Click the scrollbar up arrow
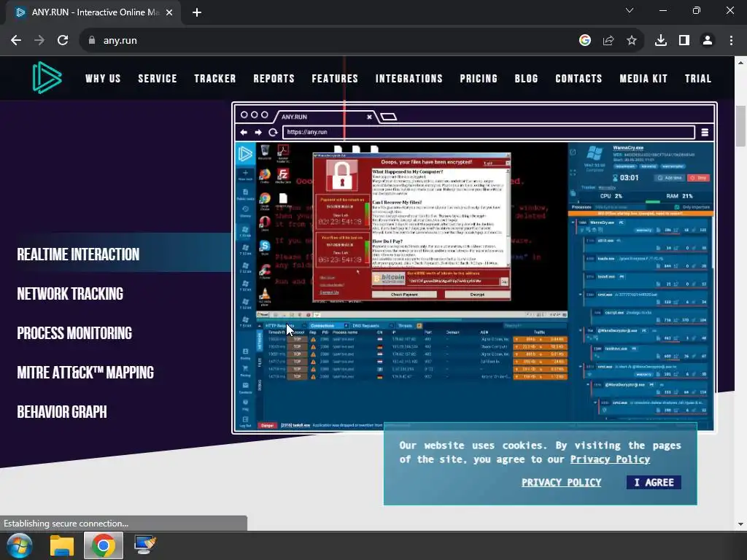Viewport: 747px width, 560px height. pyautogui.click(x=740, y=63)
